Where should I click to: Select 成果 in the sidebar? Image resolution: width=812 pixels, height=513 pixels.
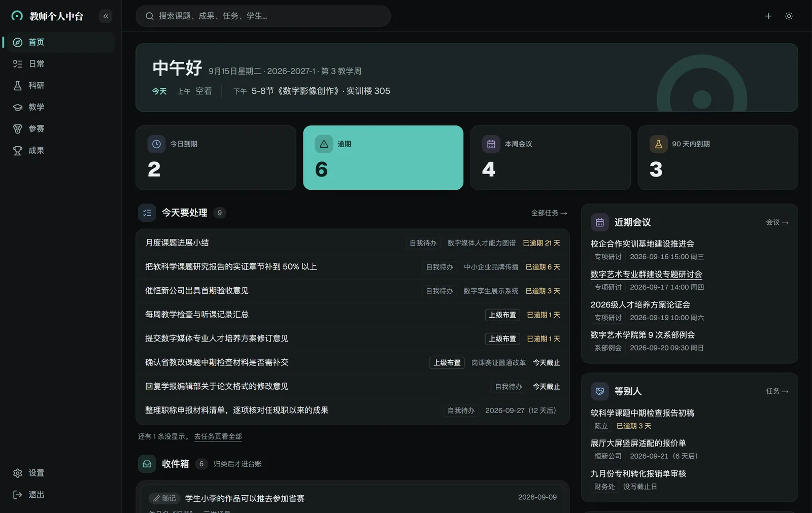point(60,151)
